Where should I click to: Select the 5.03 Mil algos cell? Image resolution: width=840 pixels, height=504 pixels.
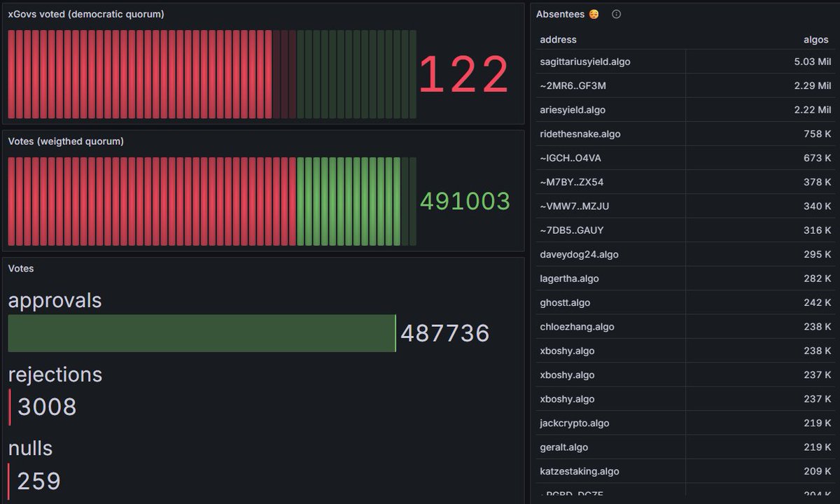[x=761, y=62]
